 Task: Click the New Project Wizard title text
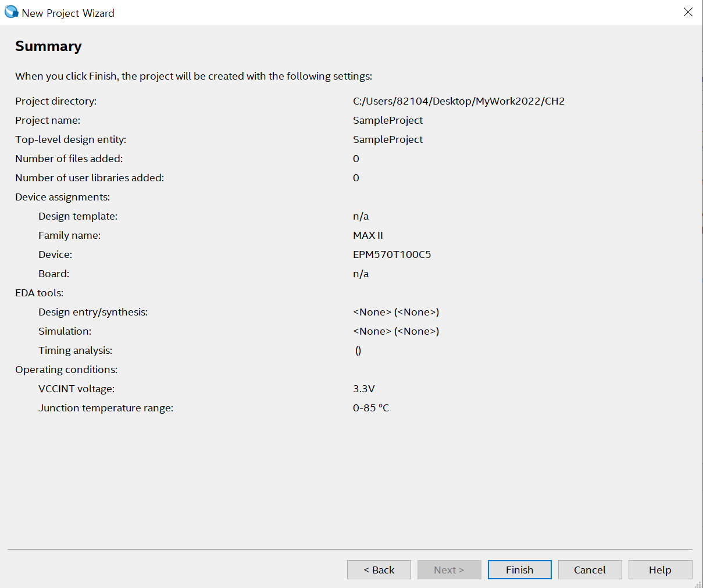[x=68, y=13]
